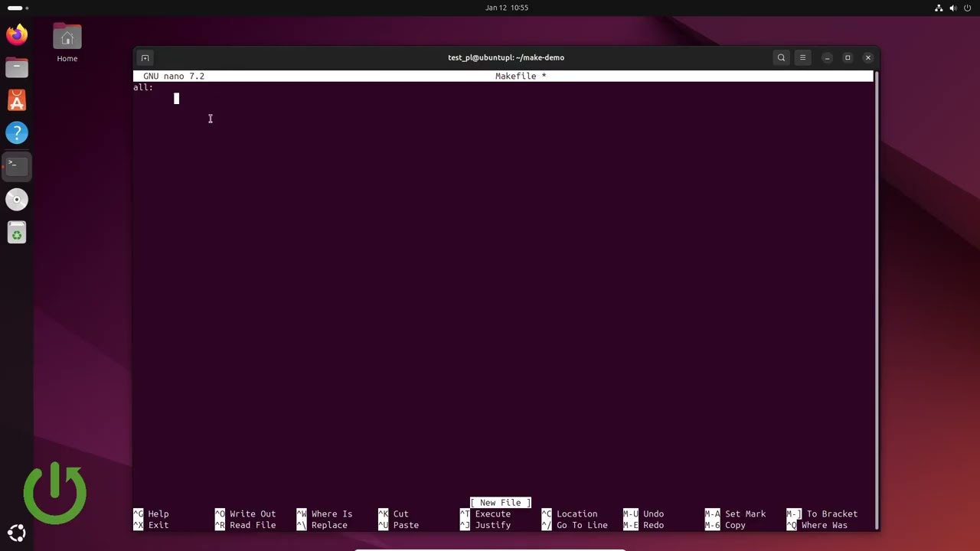The width and height of the screenshot is (980, 551).
Task: Click the ^J Justify shortcut
Action: tap(485, 525)
